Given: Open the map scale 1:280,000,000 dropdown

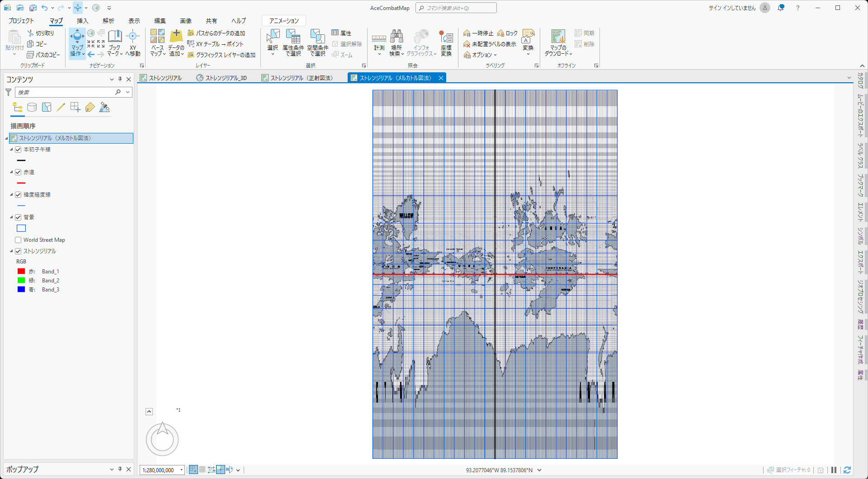Looking at the screenshot, I should (181, 470).
